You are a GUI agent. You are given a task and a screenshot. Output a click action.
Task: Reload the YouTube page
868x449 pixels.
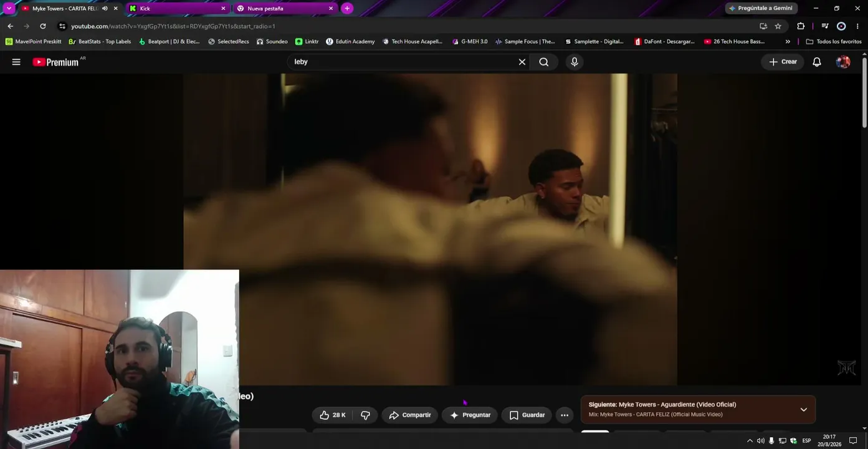43,26
